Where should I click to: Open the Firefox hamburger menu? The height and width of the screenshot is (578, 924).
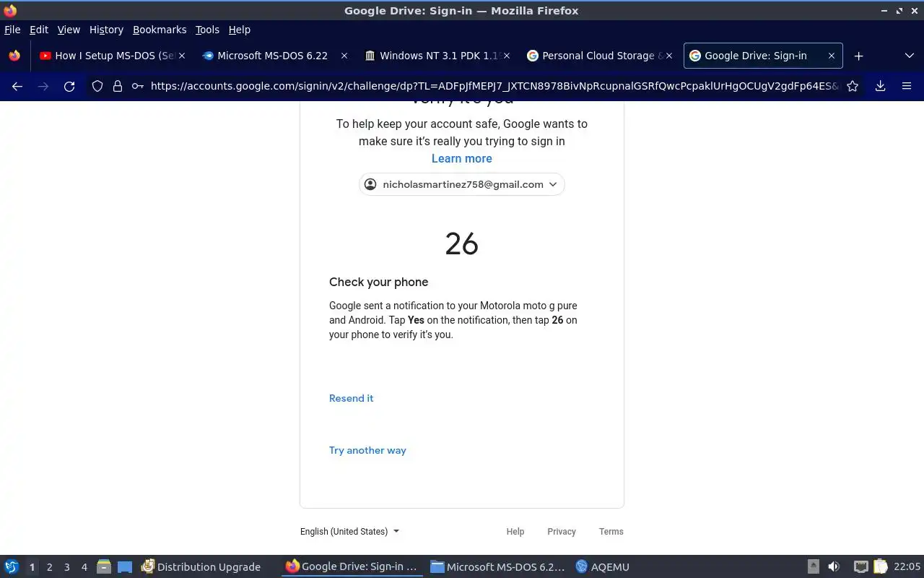907,86
